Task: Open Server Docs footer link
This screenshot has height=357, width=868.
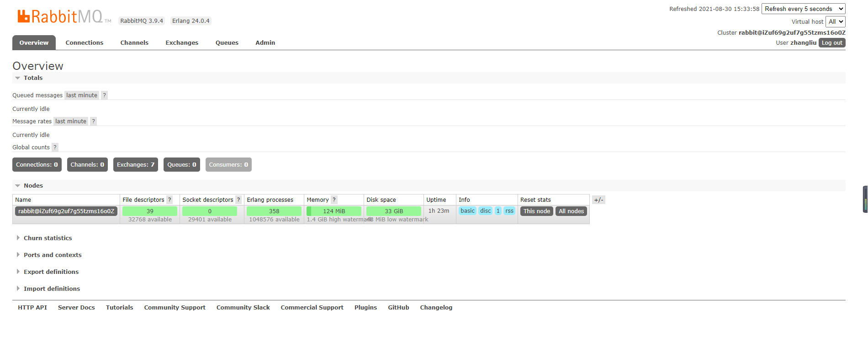Action: coord(76,307)
